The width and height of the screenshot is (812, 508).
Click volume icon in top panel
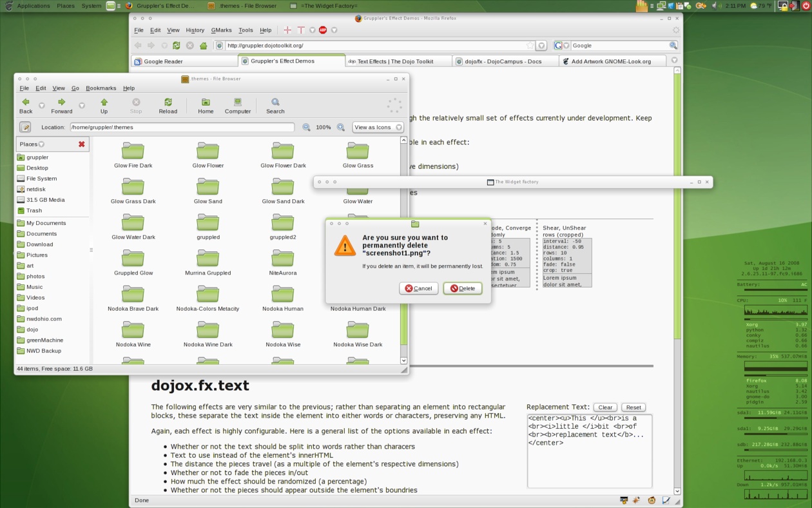(715, 6)
